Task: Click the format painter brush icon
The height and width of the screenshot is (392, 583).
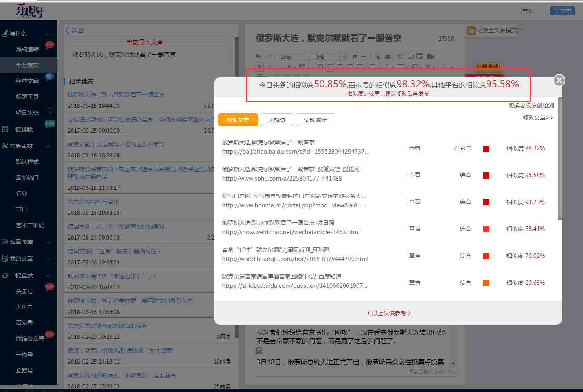Action: pyautogui.click(x=387, y=56)
